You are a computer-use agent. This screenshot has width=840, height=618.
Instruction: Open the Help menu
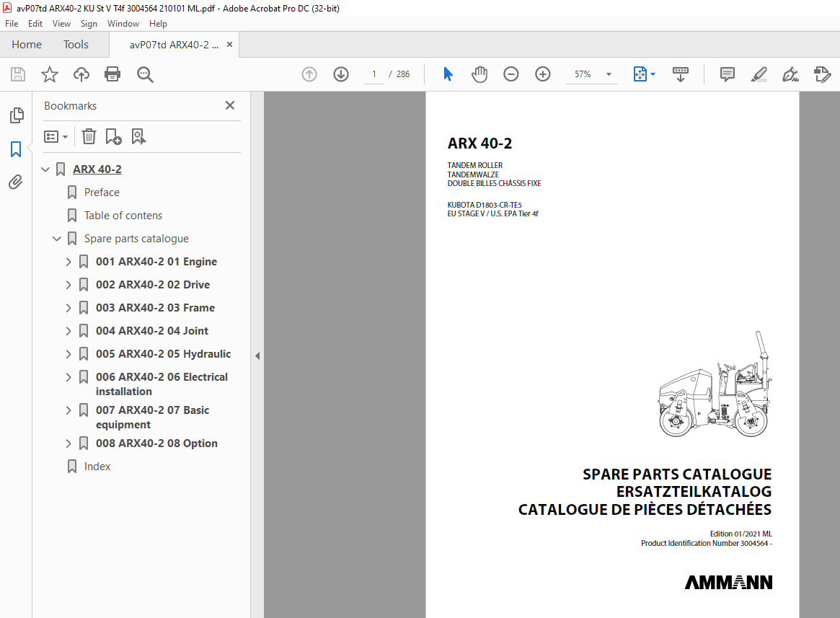158,24
